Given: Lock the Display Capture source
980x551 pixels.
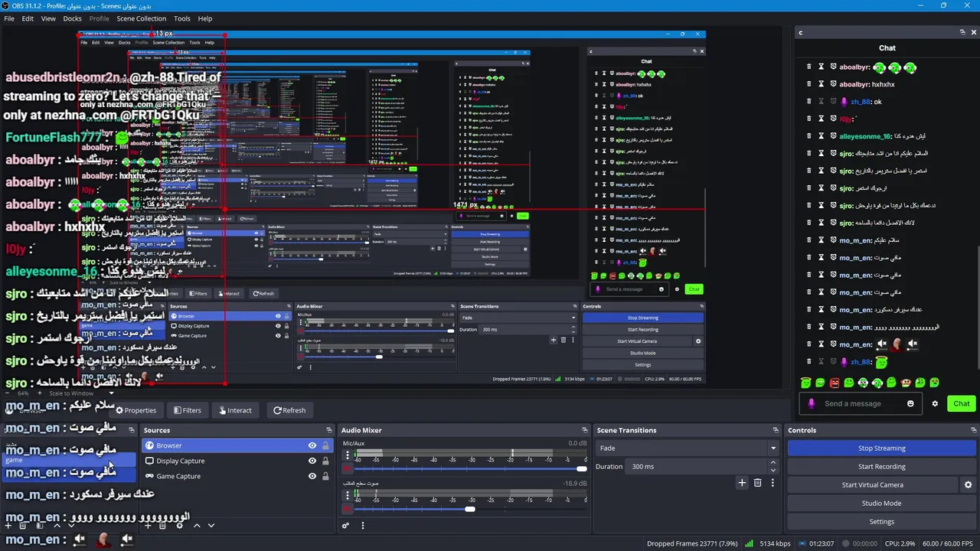Looking at the screenshot, I should [x=325, y=461].
